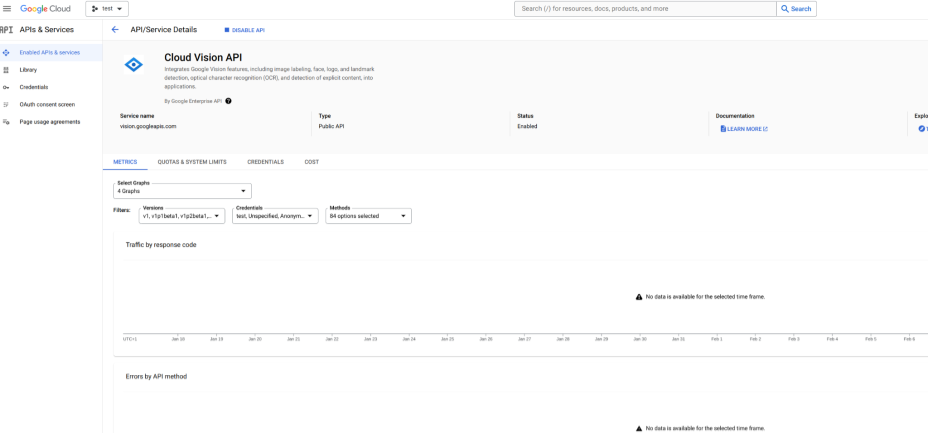
Task: Click the OAuth consent screen sidebar icon
Action: [x=7, y=104]
